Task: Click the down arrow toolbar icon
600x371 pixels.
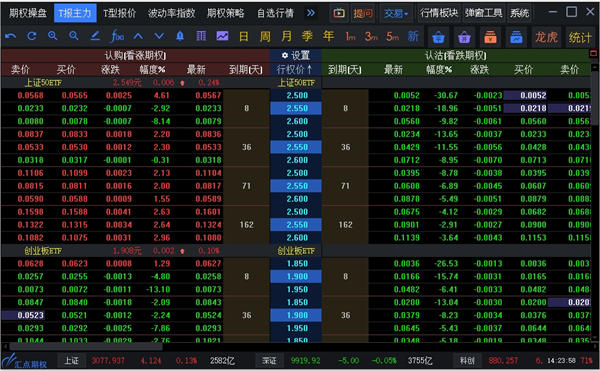Action: point(159,36)
